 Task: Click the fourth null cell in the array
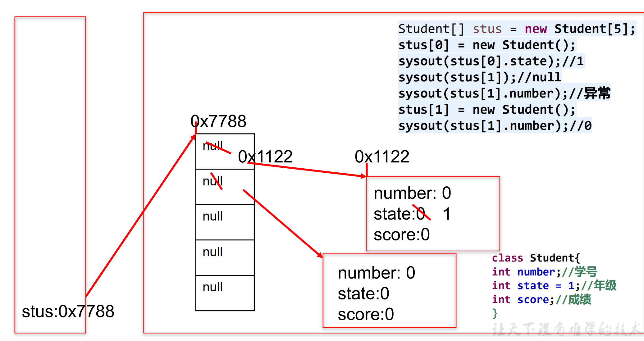[213, 252]
